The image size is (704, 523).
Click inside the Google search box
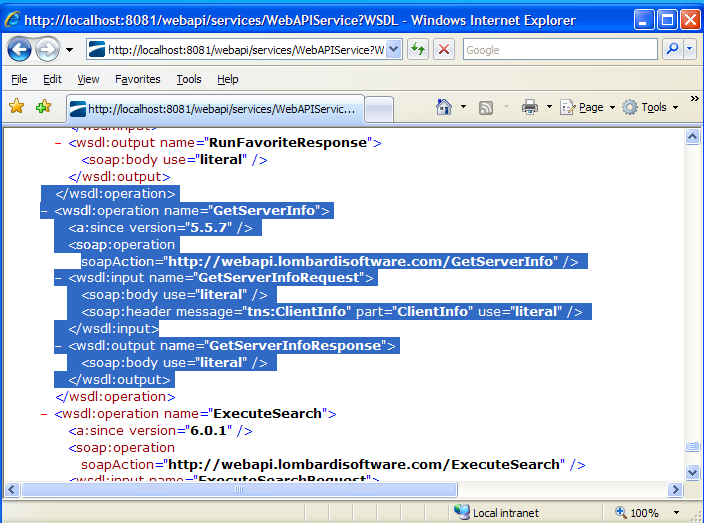point(560,49)
